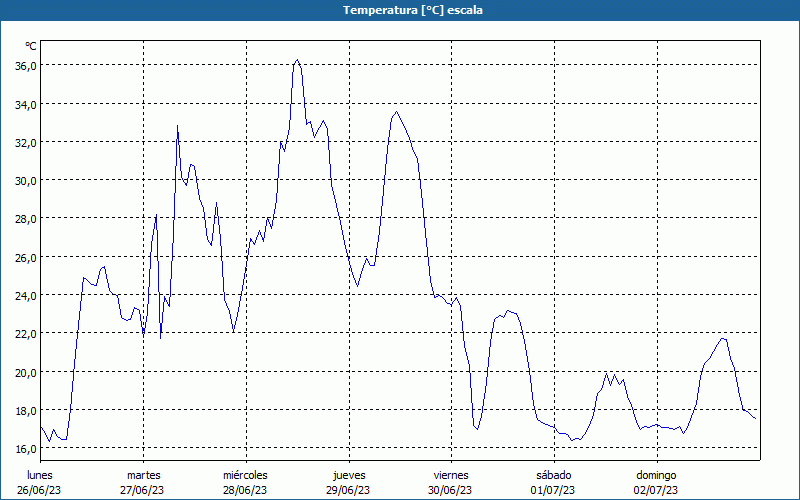Select the 26,0 y-axis value
Screen dimensions: 800x500
(x=26, y=258)
